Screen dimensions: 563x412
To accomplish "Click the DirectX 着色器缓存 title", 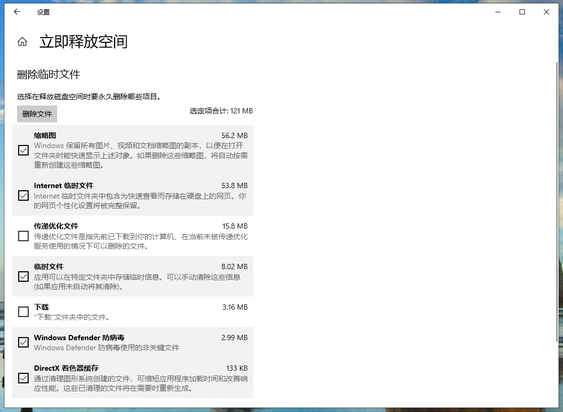I will (66, 368).
